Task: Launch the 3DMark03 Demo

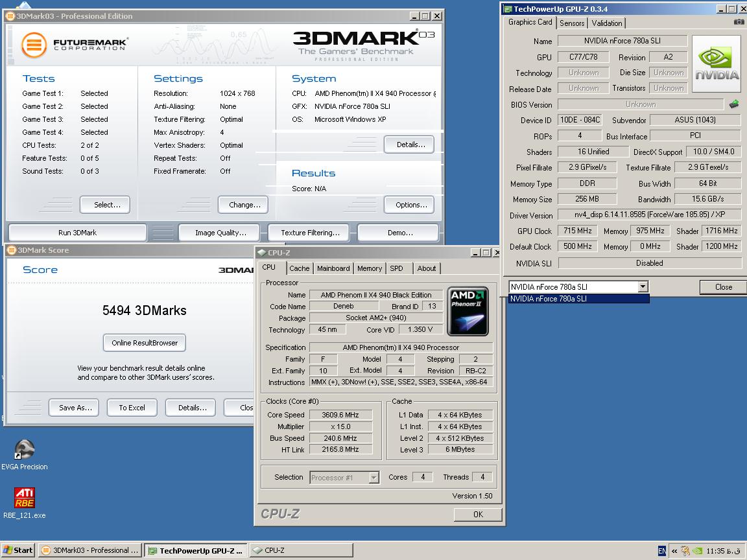Action: (x=399, y=233)
